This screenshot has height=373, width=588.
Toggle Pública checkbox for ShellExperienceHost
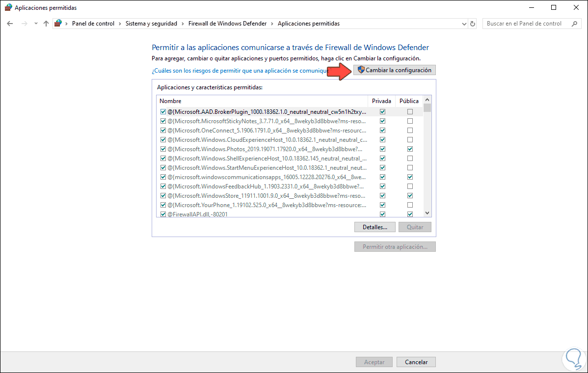(x=410, y=159)
